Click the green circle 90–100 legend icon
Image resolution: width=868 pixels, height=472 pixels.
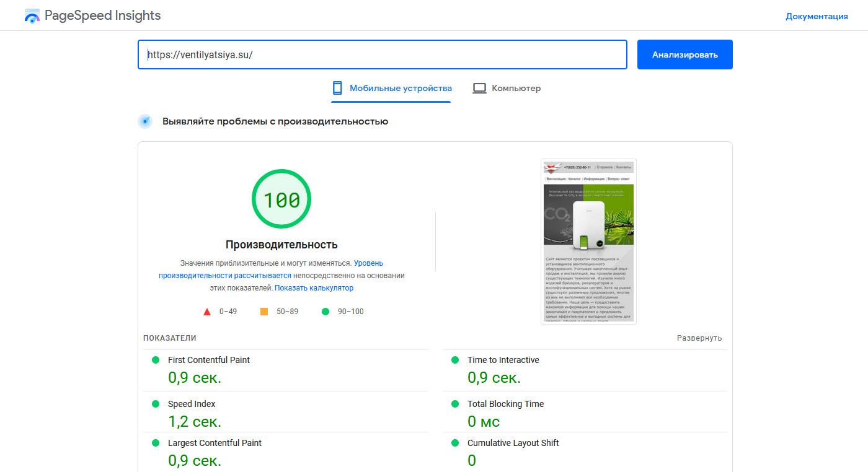tap(325, 312)
